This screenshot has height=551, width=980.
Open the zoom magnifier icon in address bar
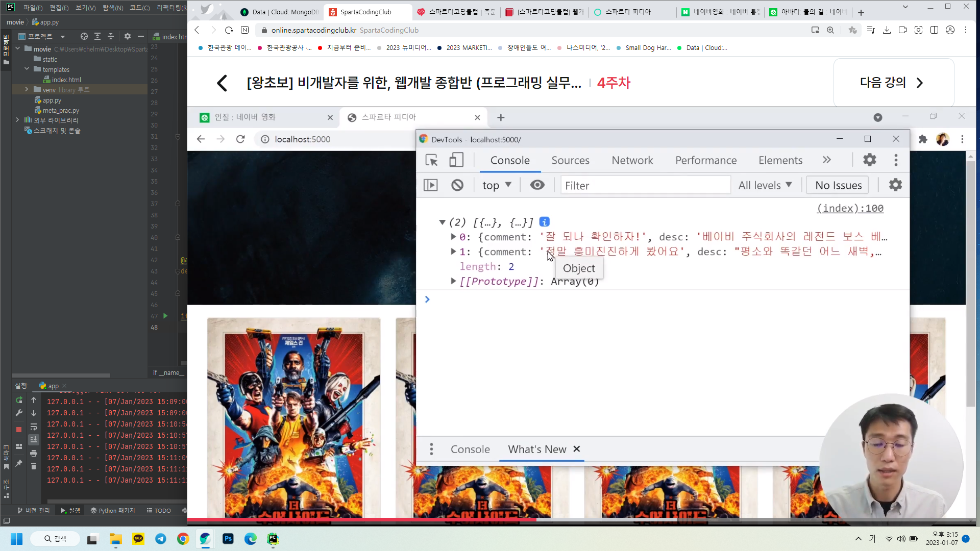pos(830,30)
